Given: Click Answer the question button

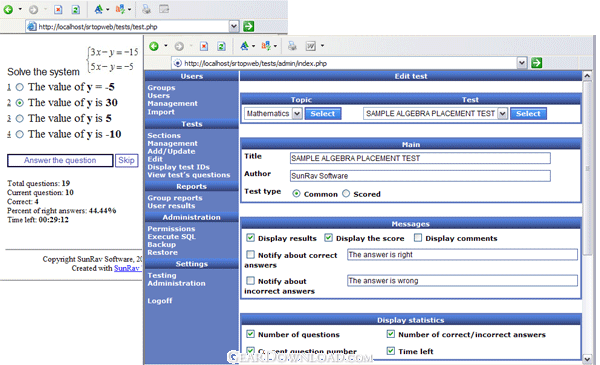Looking at the screenshot, I should click(x=60, y=160).
